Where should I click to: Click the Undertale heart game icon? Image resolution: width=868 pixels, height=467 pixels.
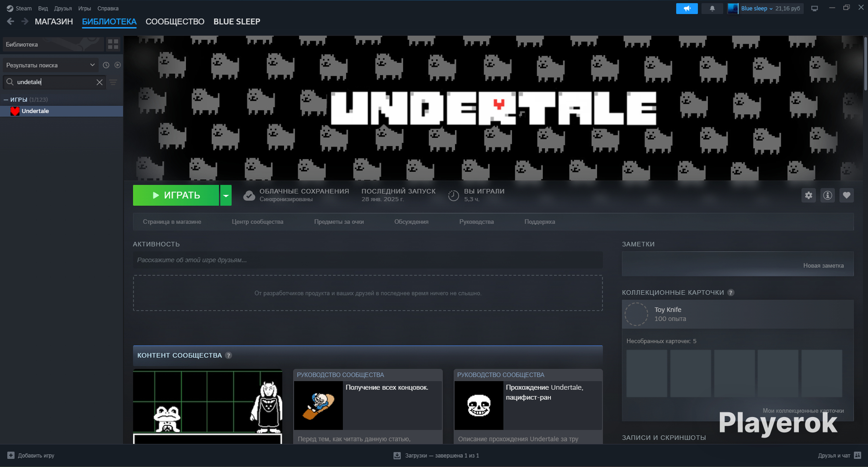tap(15, 111)
